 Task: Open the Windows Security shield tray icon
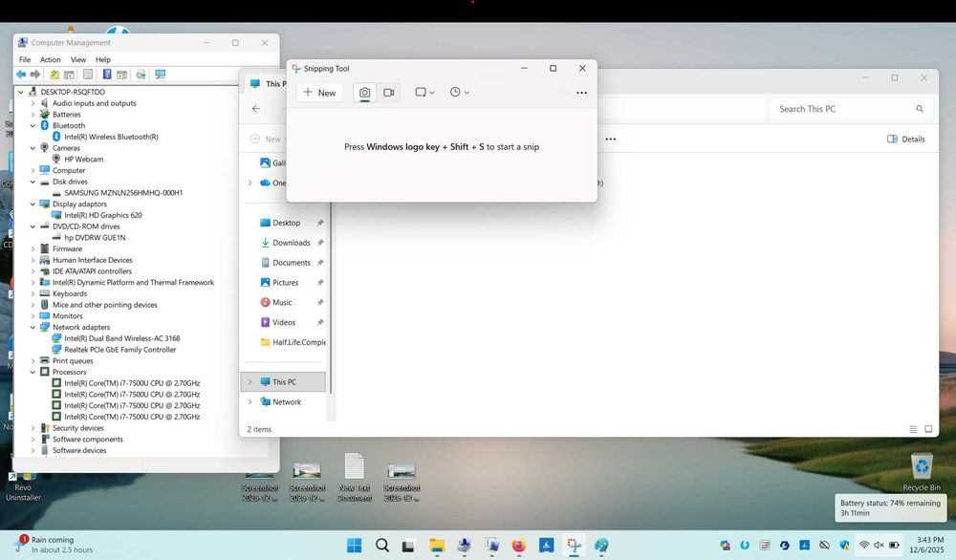pyautogui.click(x=844, y=545)
